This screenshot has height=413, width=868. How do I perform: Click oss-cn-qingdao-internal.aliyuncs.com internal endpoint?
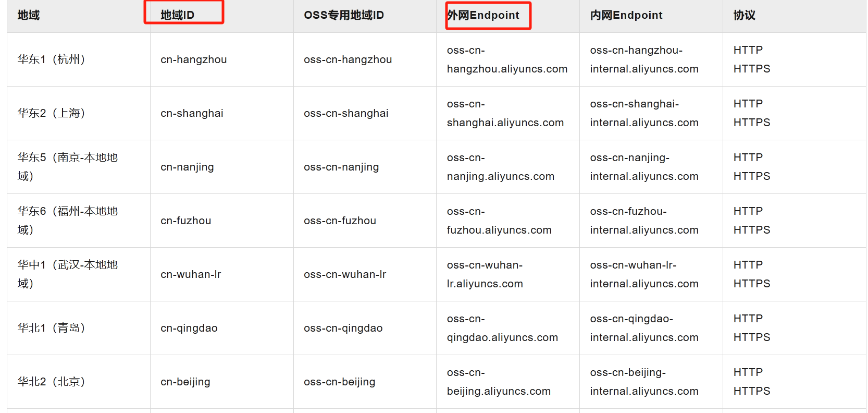pos(644,328)
